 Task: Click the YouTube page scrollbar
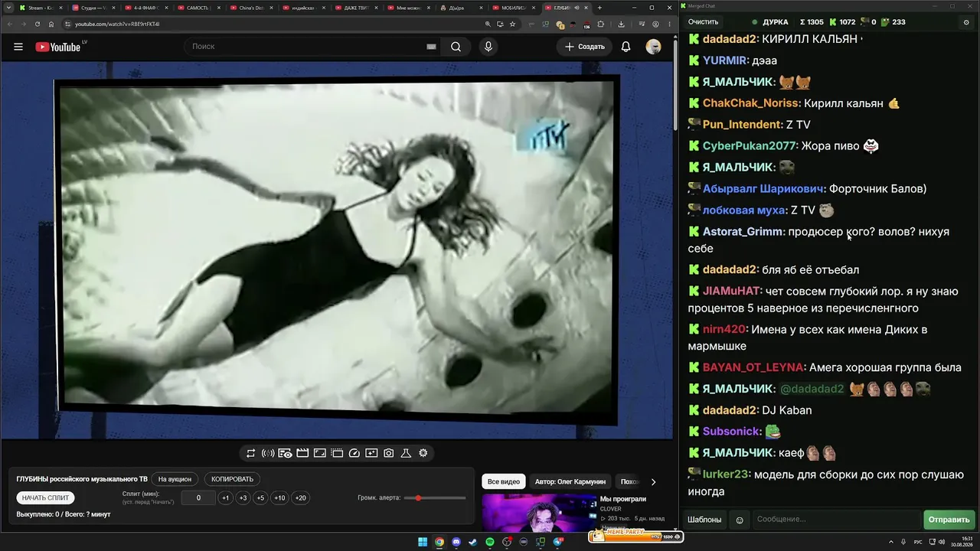click(x=675, y=84)
